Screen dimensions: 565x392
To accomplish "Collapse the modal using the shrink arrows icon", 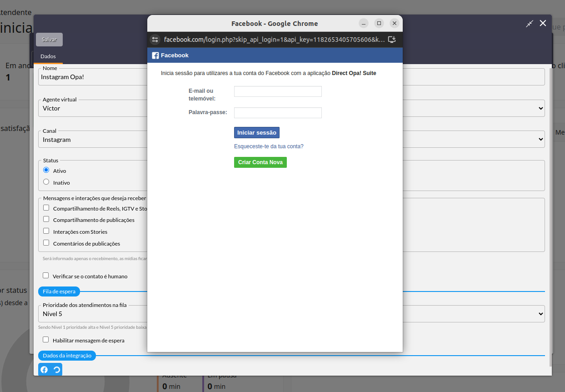I will [529, 24].
